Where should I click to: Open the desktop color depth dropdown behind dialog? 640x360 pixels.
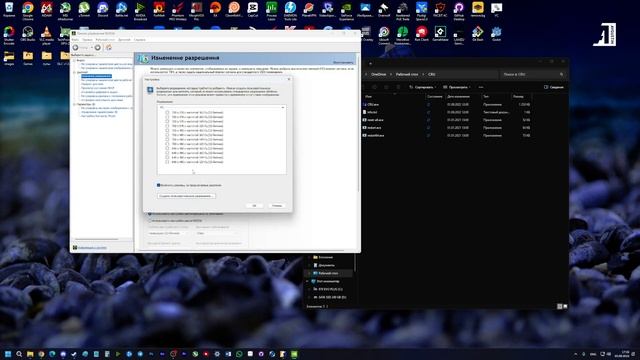point(167,233)
